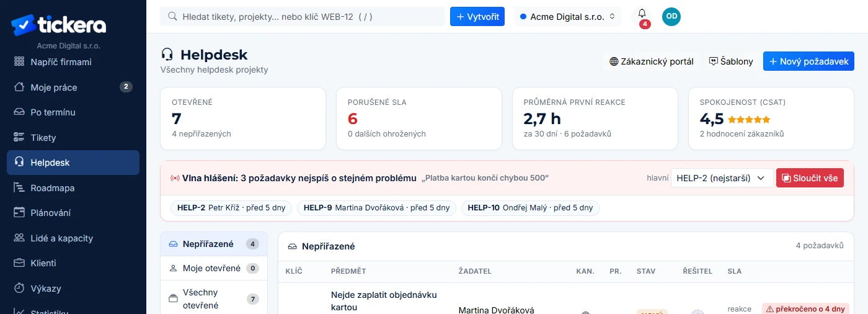The width and height of the screenshot is (868, 314).
Task: Click the Helpdesk headset icon in sidebar
Action: click(x=19, y=163)
